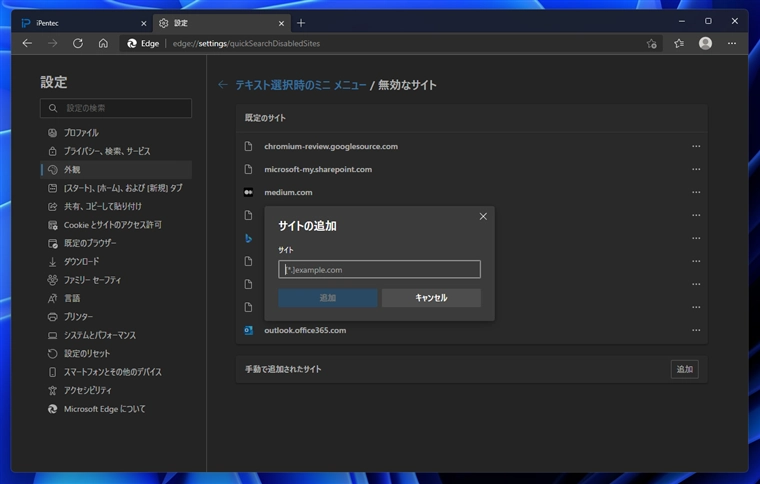Switch to the iPentec tab
Image resolution: width=760 pixels, height=484 pixels.
pyautogui.click(x=82, y=23)
